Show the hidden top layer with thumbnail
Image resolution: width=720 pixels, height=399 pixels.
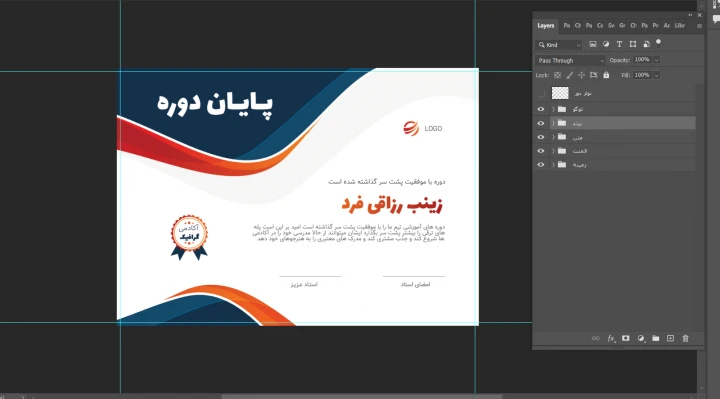point(541,93)
